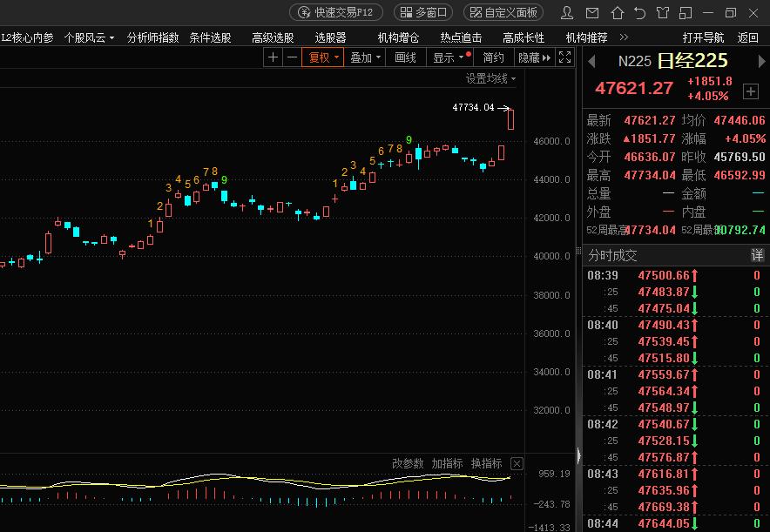Zoom out chart with minus button
This screenshot has height=532, width=770.
292,57
